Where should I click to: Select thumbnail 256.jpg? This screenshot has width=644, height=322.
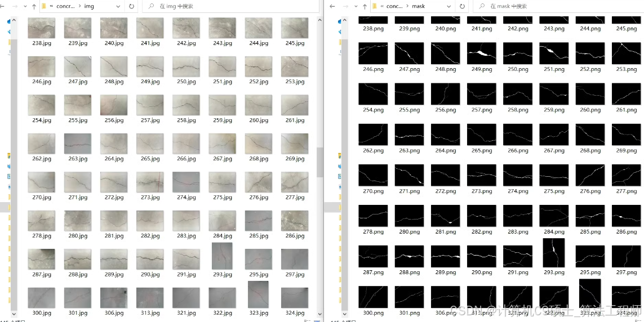pos(114,105)
